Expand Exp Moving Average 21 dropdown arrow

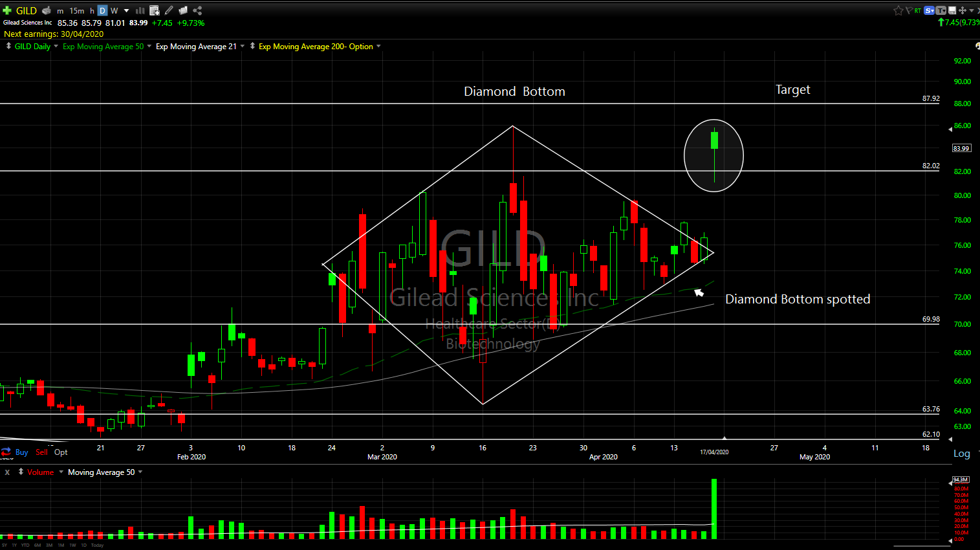pos(243,46)
